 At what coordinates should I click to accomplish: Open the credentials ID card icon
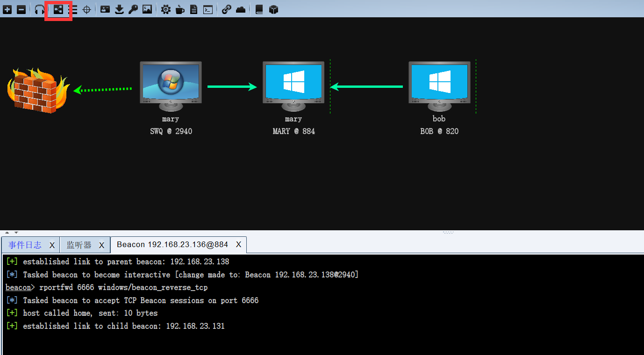(105, 9)
